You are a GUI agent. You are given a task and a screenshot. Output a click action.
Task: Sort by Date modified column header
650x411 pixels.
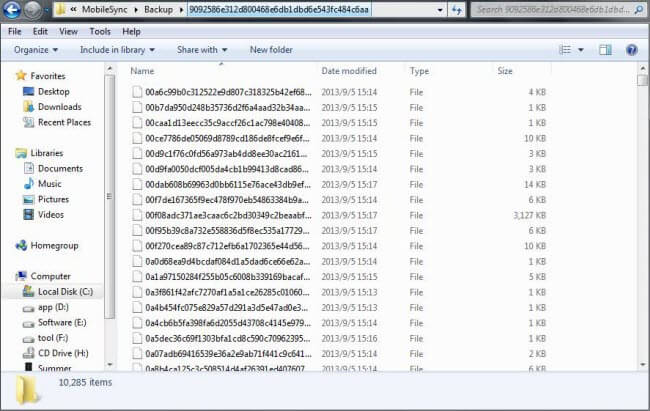[x=349, y=71]
